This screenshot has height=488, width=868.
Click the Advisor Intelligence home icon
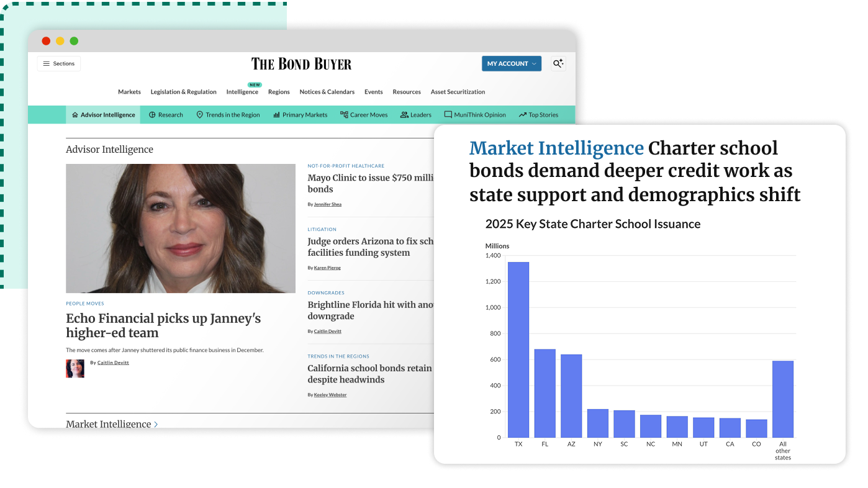coord(75,115)
